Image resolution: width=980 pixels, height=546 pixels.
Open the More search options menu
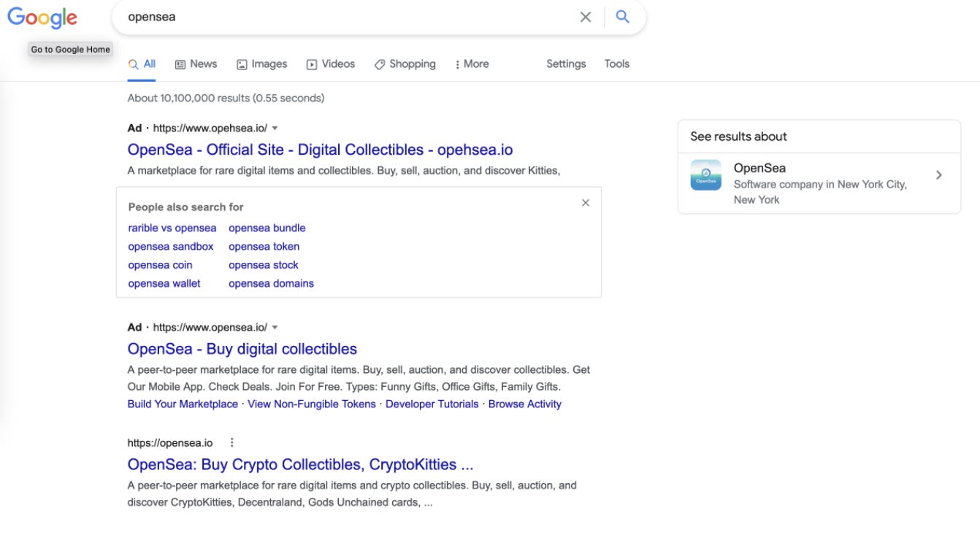click(x=472, y=64)
